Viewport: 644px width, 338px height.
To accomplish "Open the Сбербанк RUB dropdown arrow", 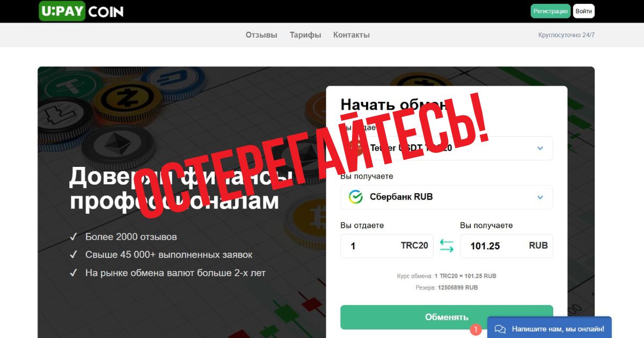I will [540, 197].
